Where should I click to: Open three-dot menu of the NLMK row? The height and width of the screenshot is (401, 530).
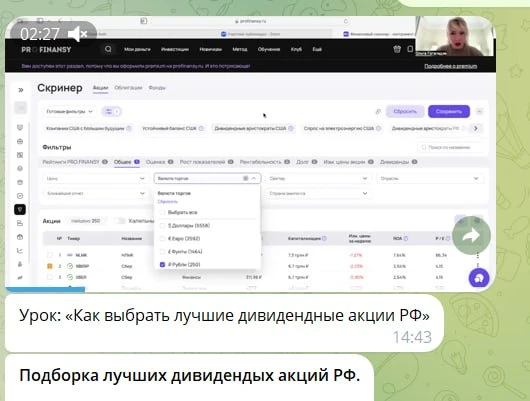[x=478, y=255]
